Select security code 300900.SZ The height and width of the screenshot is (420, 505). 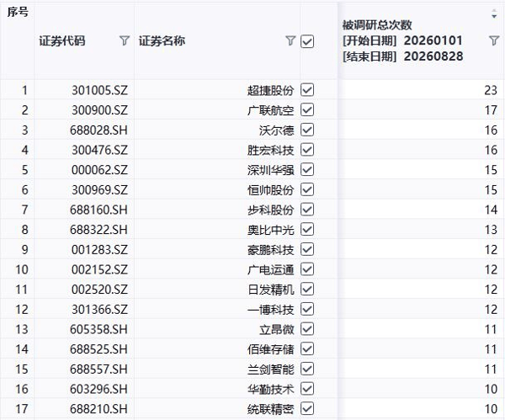(x=99, y=110)
